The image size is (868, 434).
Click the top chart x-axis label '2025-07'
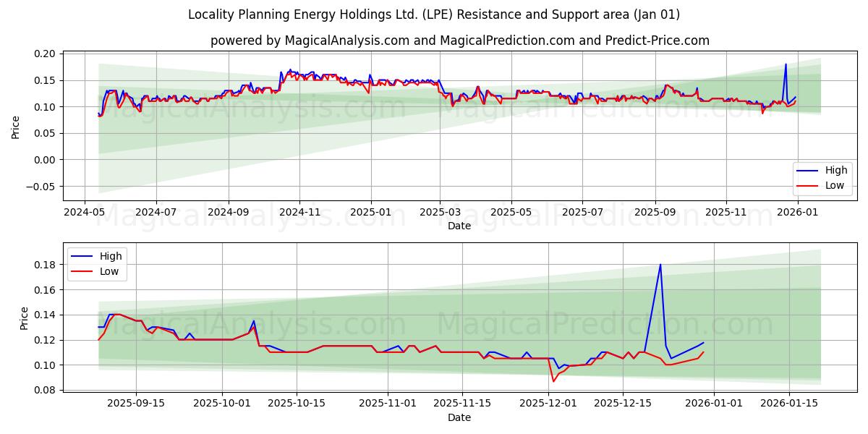pos(583,213)
